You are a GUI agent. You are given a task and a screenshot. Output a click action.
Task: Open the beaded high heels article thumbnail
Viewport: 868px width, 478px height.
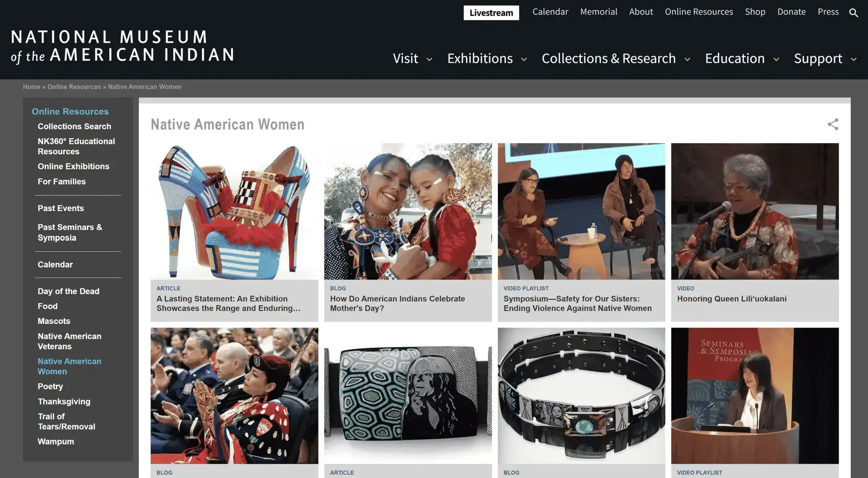tap(234, 211)
